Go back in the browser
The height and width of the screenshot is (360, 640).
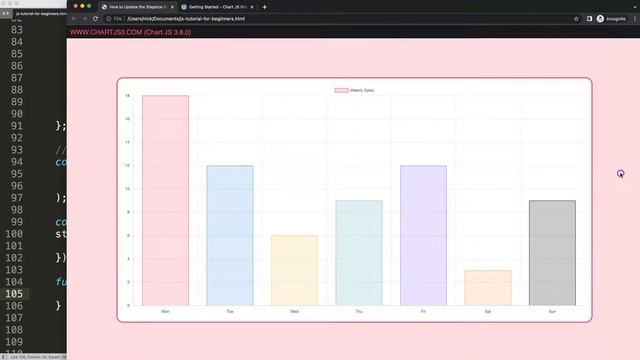click(74, 19)
